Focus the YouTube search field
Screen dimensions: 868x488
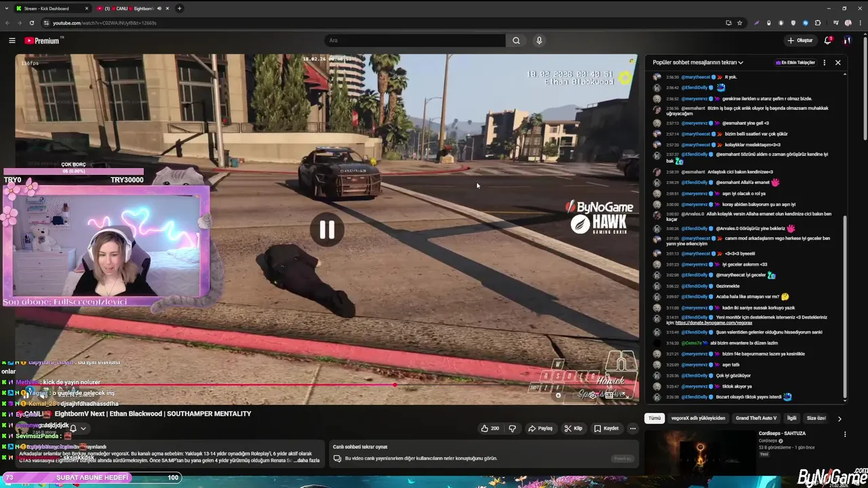click(415, 41)
